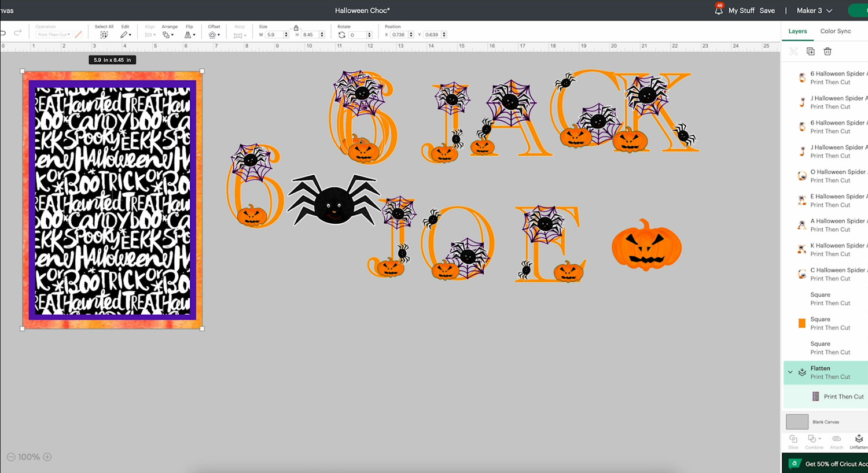Click the Rotate icon in the toolbar
Viewport: 868px width, 473px height.
(x=342, y=35)
